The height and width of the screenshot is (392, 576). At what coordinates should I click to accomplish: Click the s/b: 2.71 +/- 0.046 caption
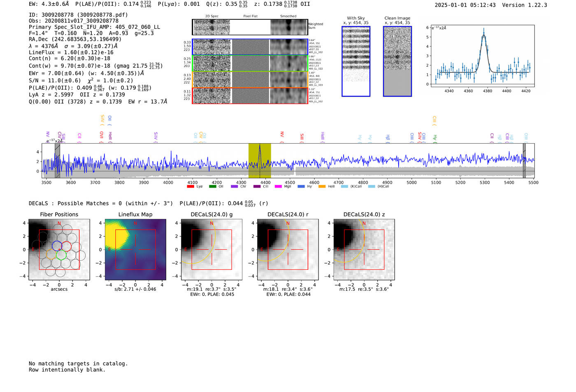coord(135,289)
